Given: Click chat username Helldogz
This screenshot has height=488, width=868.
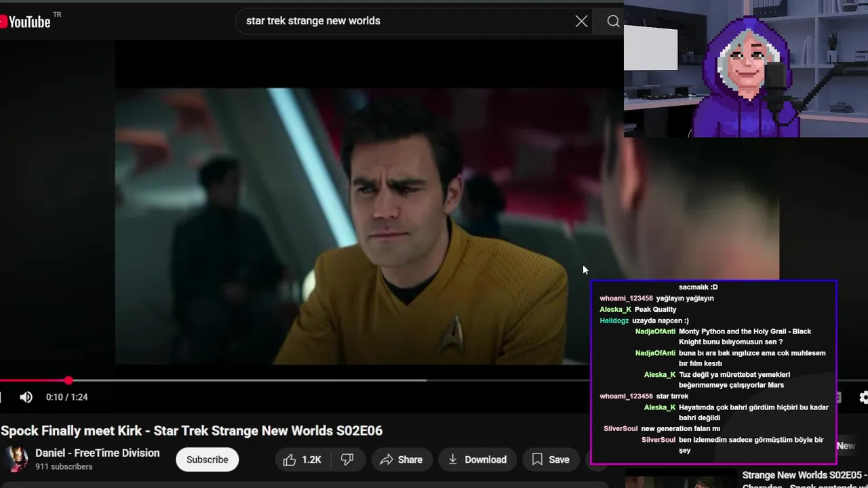Looking at the screenshot, I should (614, 321).
